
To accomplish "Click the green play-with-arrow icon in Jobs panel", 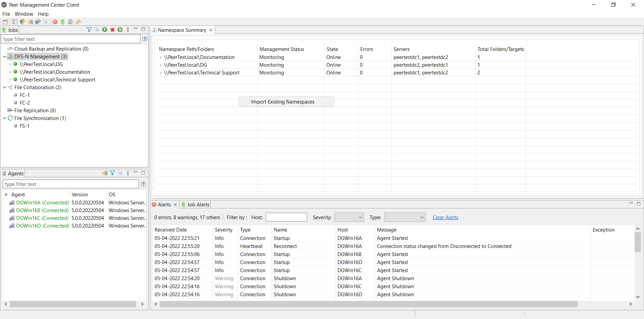I will (x=120, y=29).
